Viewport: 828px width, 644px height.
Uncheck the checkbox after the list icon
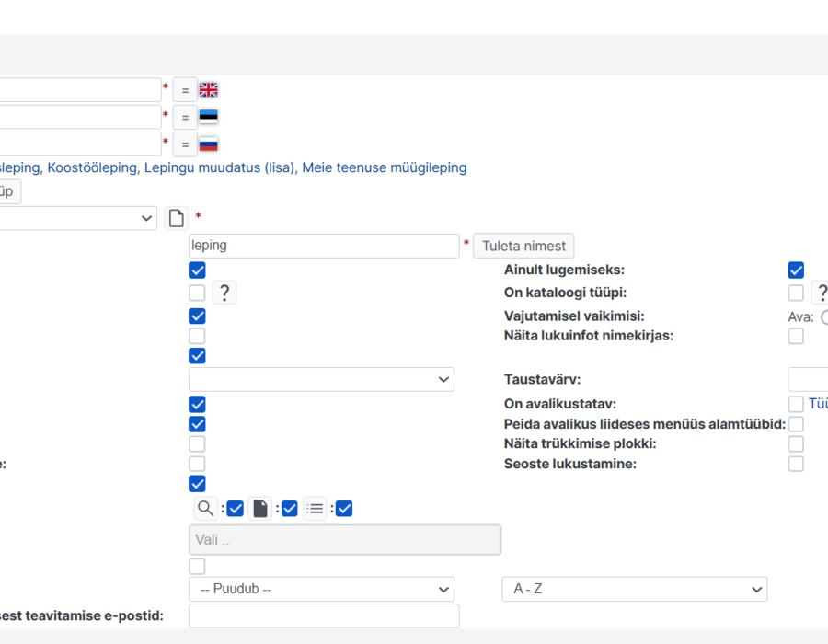click(344, 509)
